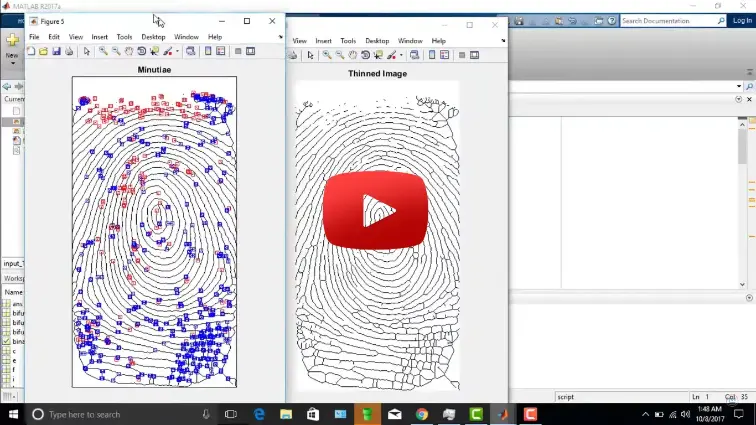Insert Colorbar via Figure 5 toolbar icon

(x=208, y=51)
